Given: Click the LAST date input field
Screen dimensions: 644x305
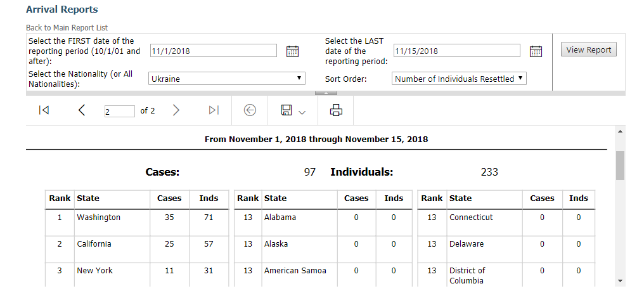Looking at the screenshot, I should (x=457, y=51).
